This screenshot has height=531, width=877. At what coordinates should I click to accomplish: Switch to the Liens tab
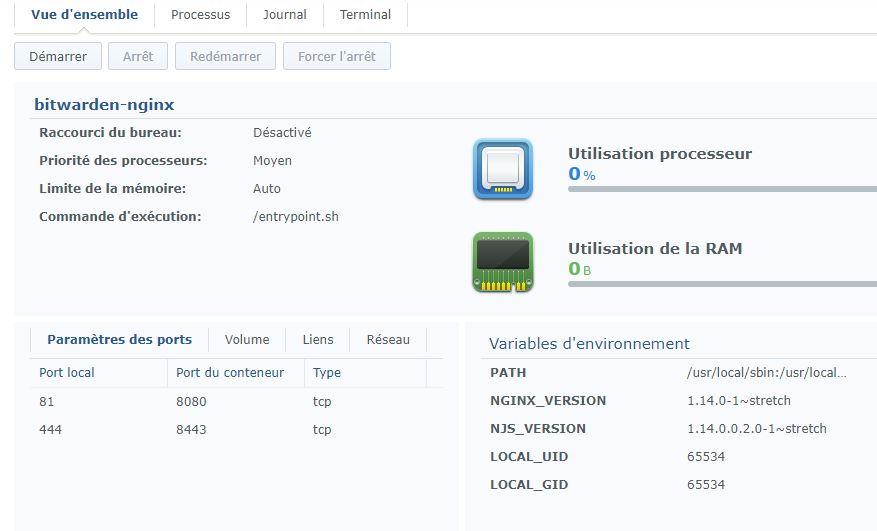click(318, 340)
